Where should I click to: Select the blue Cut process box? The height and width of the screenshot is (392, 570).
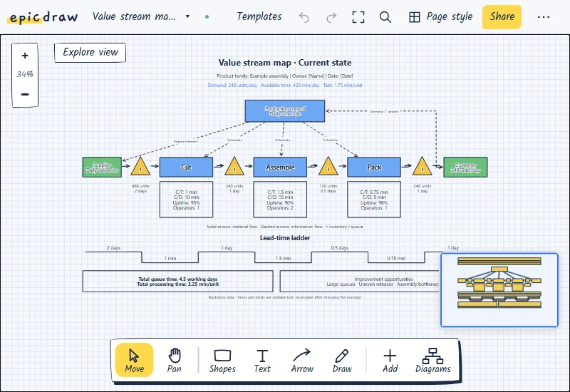tap(186, 167)
